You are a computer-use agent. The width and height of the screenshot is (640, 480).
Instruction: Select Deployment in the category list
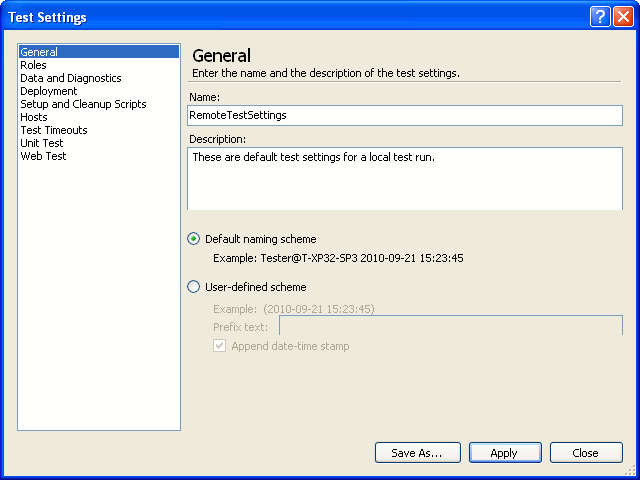tap(48, 91)
